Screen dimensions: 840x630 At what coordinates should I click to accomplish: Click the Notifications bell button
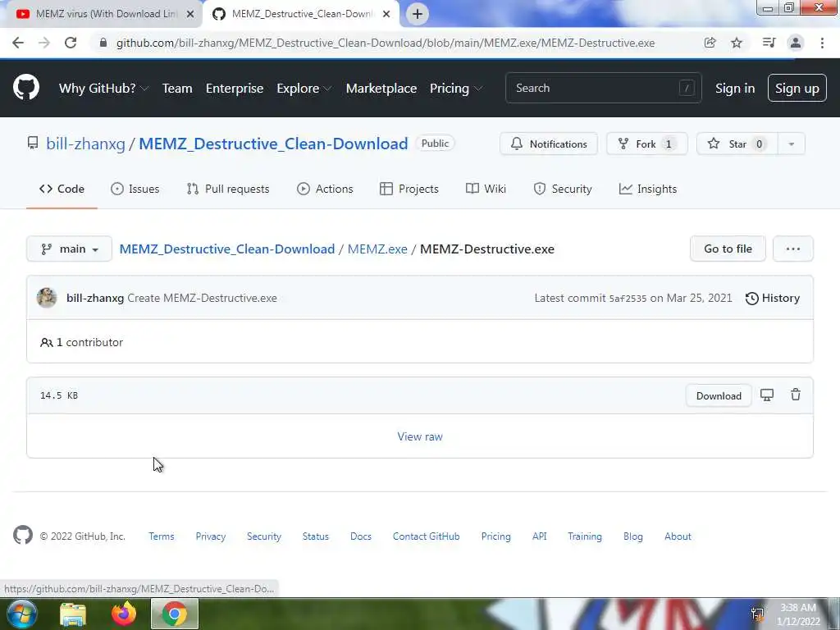pos(549,144)
